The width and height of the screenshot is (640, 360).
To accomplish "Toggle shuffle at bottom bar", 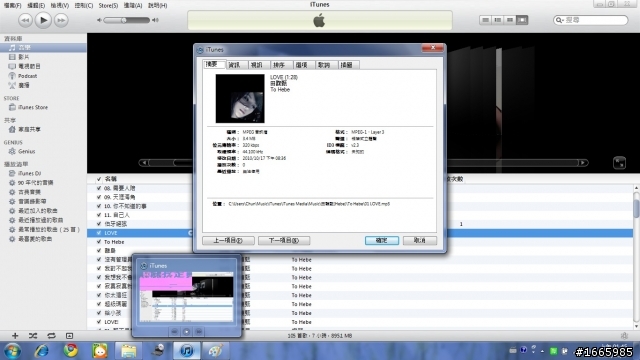I will click(x=33, y=336).
